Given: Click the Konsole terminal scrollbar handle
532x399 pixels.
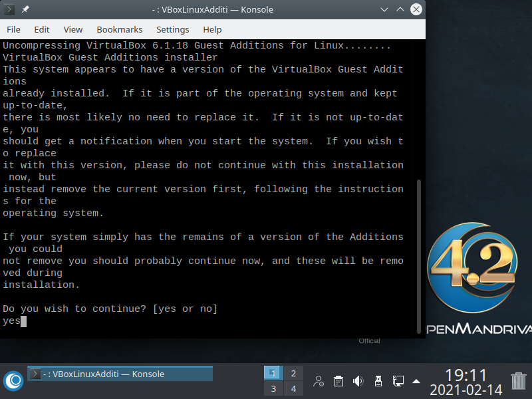Looking at the screenshot, I should click(x=419, y=257).
